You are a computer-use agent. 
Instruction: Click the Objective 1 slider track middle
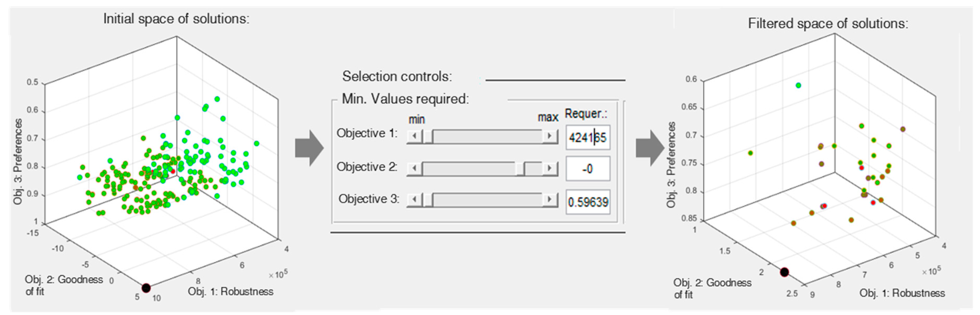click(x=482, y=136)
